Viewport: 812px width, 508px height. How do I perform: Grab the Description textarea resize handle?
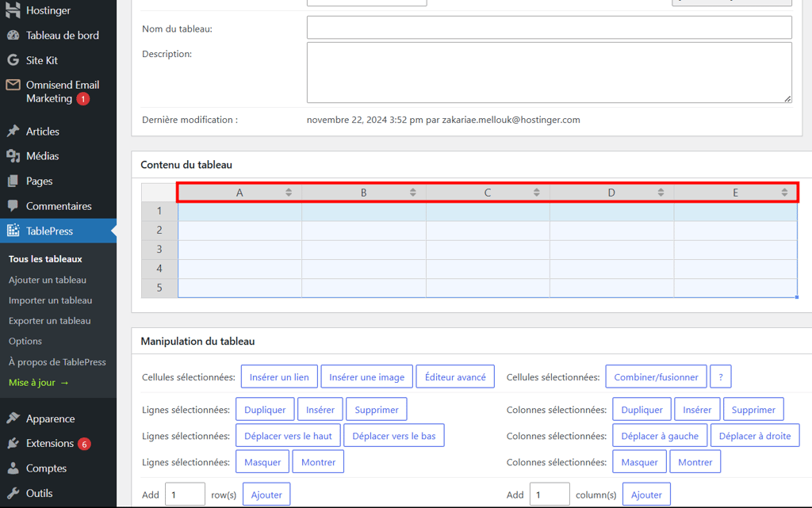coord(787,98)
